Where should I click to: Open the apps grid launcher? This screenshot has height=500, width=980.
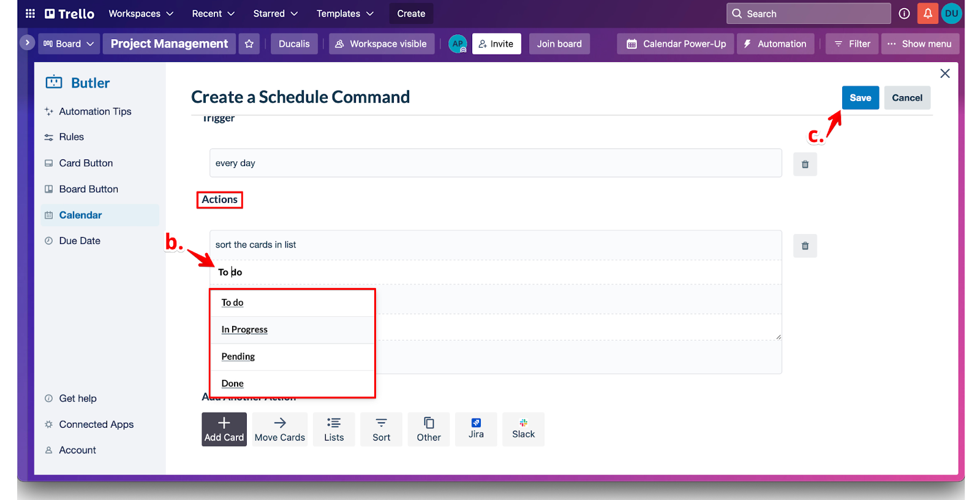[30, 13]
